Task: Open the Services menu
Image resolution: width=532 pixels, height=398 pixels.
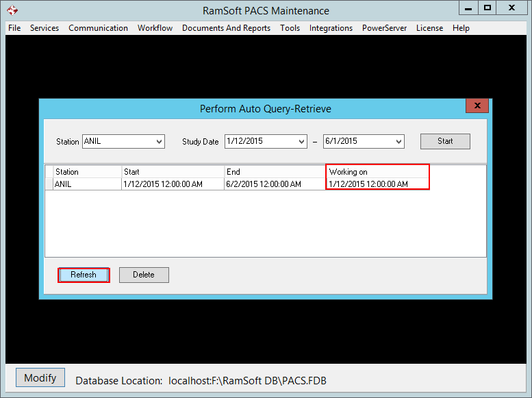Action: pyautogui.click(x=45, y=28)
